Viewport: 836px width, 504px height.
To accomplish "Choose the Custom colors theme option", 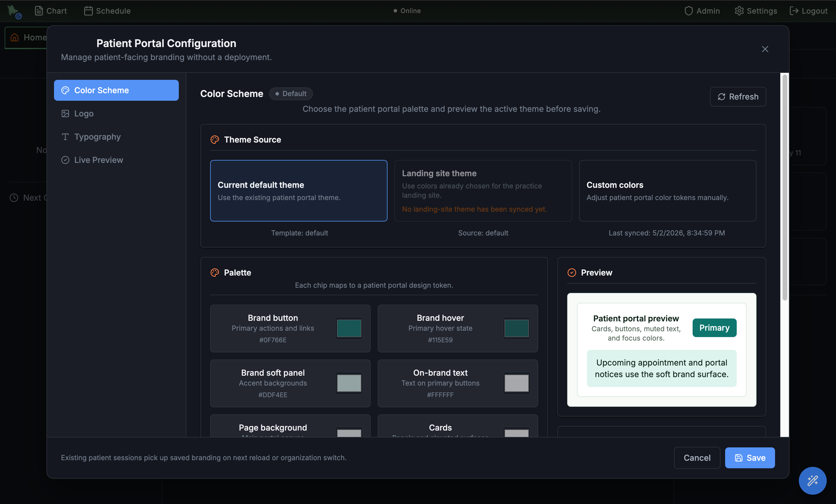I will 667,191.
